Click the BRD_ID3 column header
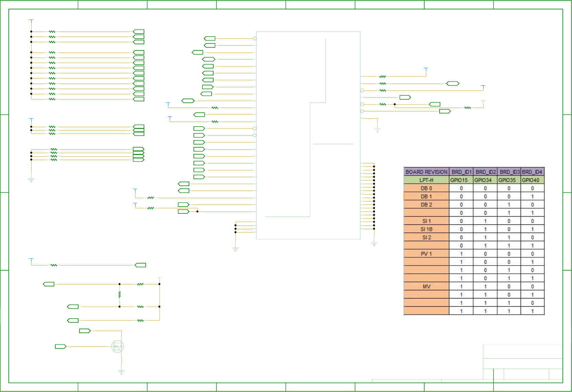Image resolution: width=572 pixels, height=392 pixels. coord(509,172)
